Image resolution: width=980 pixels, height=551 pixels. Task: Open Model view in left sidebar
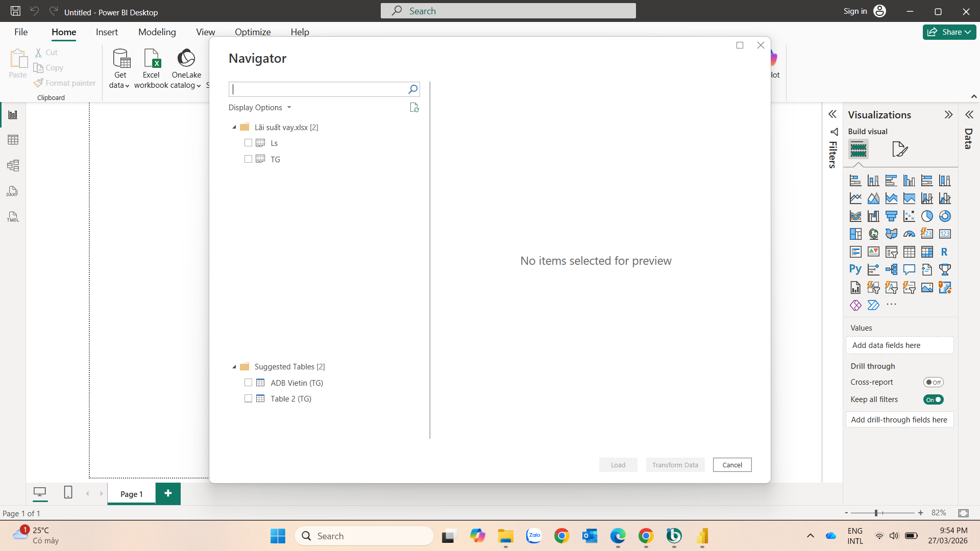pyautogui.click(x=13, y=165)
